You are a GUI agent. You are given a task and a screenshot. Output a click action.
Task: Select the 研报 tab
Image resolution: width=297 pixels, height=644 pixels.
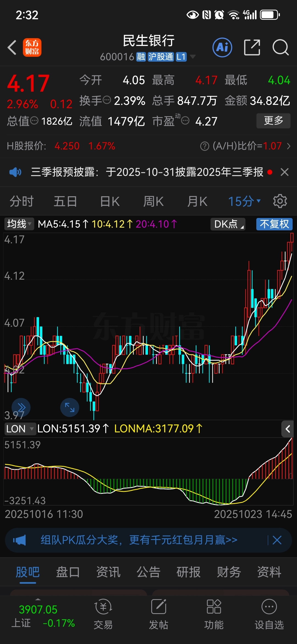click(189, 572)
